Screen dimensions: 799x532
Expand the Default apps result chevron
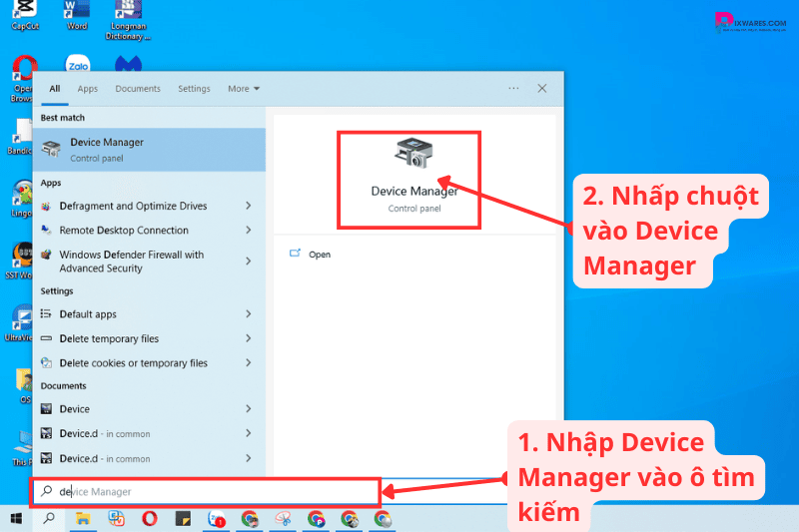point(248,314)
